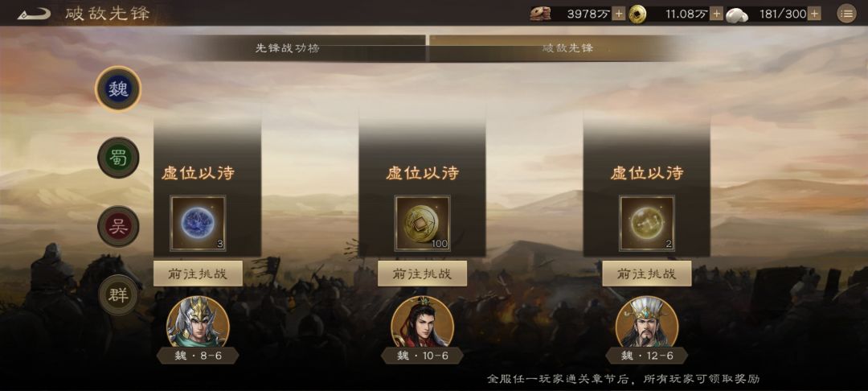Switch to 先锋战功榜 tab
868x391 pixels.
point(287,48)
